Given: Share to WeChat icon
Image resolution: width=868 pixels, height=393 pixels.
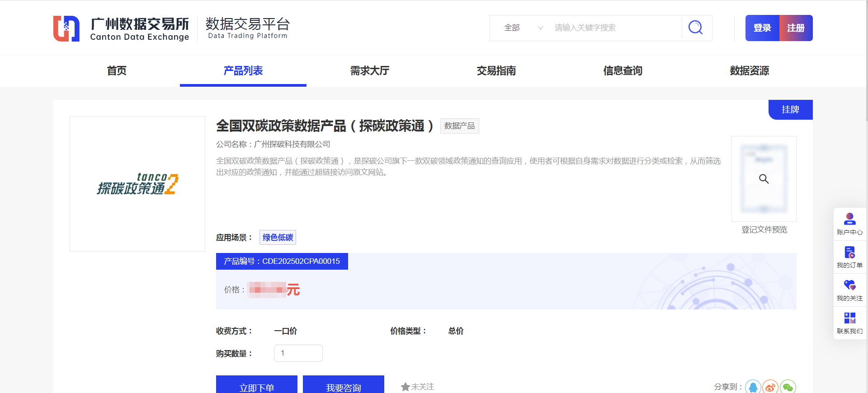Looking at the screenshot, I should [x=788, y=387].
